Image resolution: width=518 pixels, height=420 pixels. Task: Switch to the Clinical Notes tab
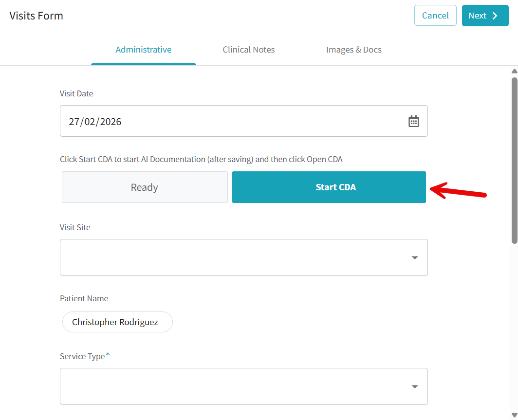248,49
